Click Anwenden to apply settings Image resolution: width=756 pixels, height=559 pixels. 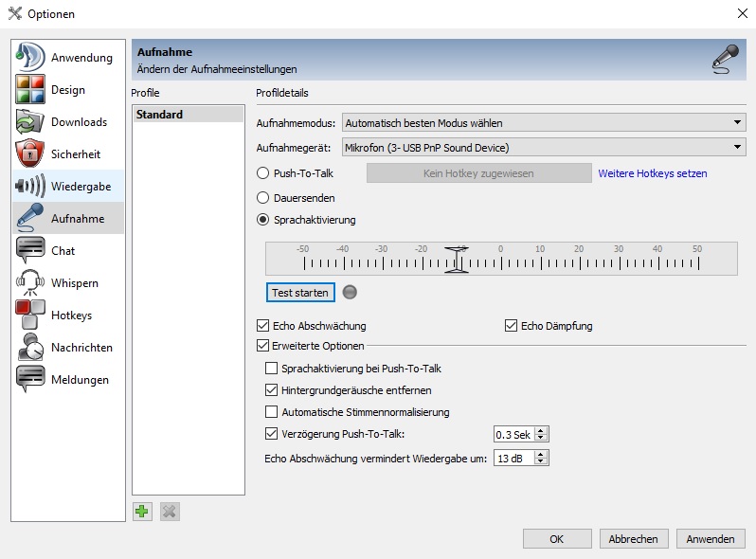coord(711,539)
